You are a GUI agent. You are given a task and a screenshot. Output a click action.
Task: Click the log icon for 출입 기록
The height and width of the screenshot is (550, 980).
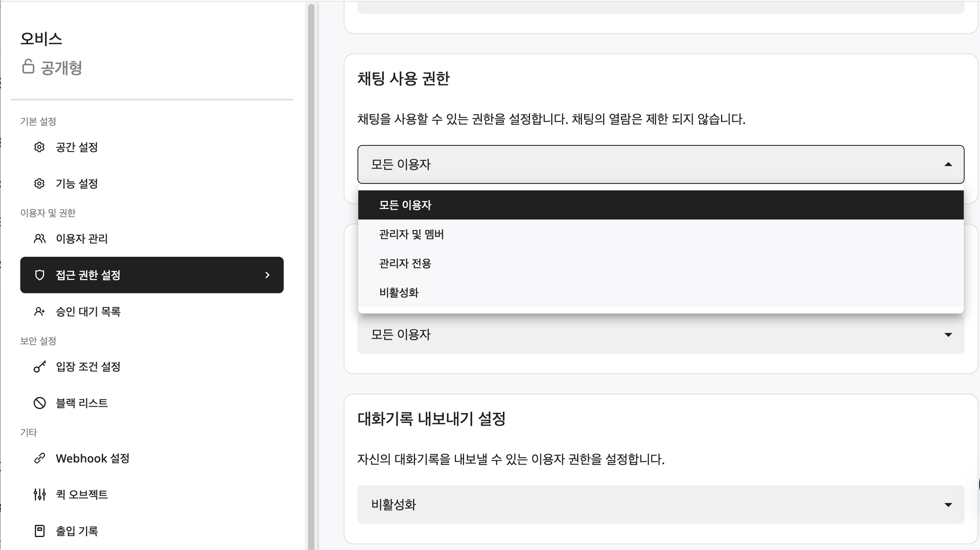[39, 531]
